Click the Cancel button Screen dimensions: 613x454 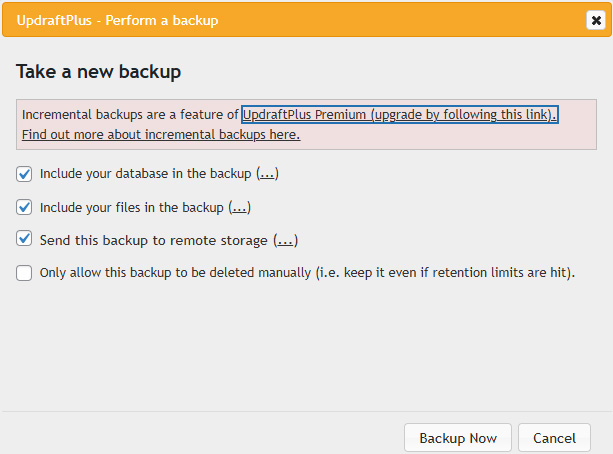pyautogui.click(x=554, y=438)
